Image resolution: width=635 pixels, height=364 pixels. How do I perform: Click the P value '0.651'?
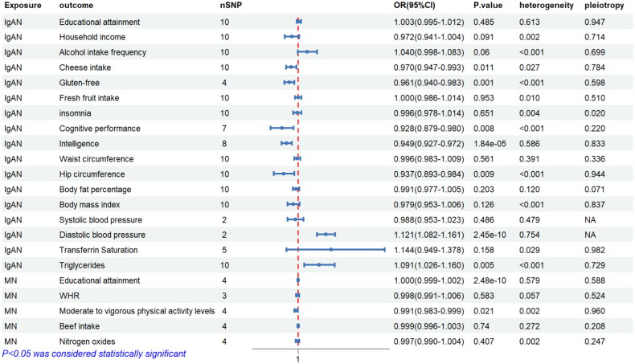484,113
